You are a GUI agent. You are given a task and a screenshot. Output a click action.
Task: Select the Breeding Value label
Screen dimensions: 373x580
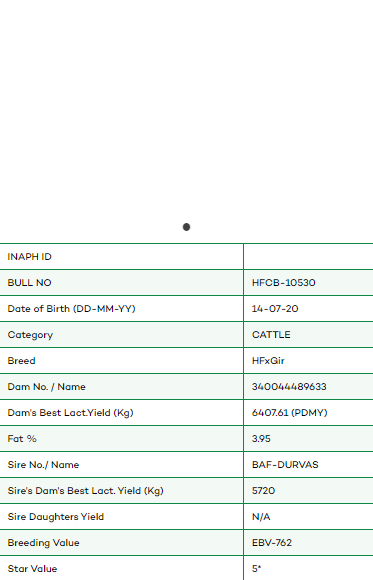click(43, 543)
